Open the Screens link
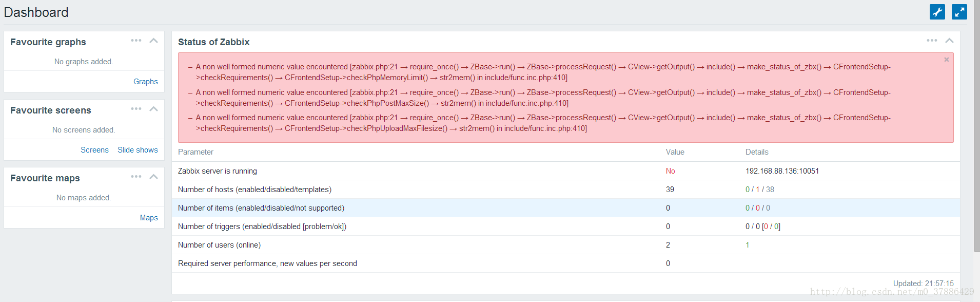The height and width of the screenshot is (302, 980). (94, 150)
